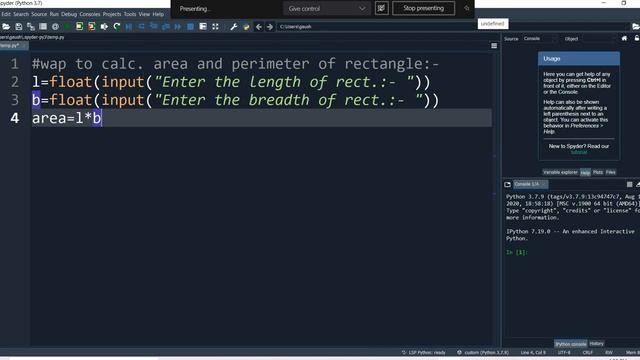
Task: Switch to the Variable explorer tab
Action: pos(560,172)
